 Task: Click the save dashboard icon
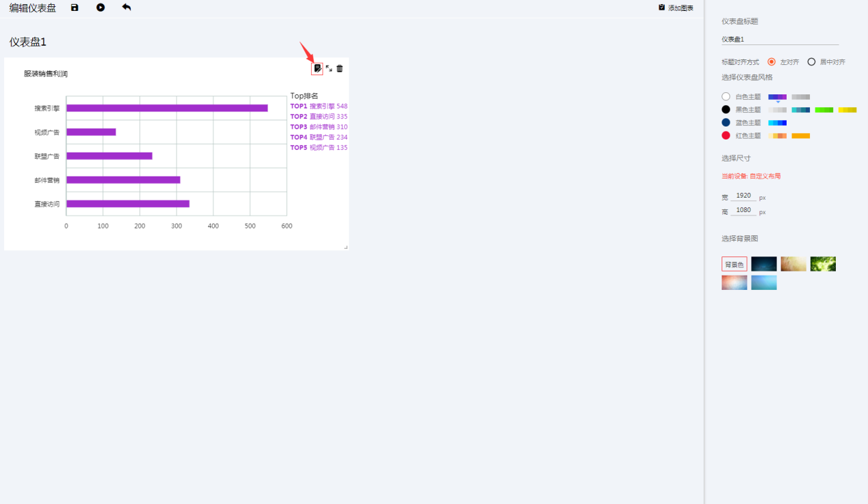point(75,8)
